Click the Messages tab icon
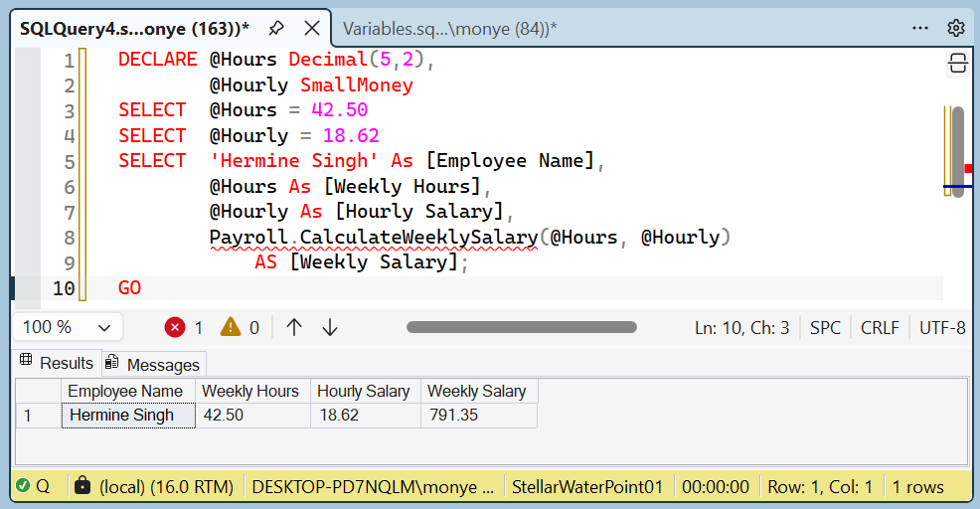This screenshot has width=980, height=509. (x=112, y=362)
